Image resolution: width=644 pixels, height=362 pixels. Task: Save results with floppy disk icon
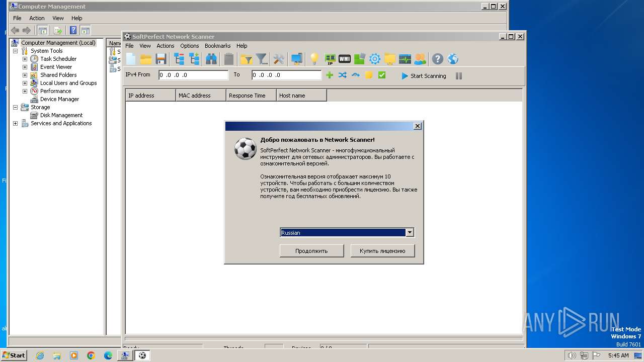(161, 59)
